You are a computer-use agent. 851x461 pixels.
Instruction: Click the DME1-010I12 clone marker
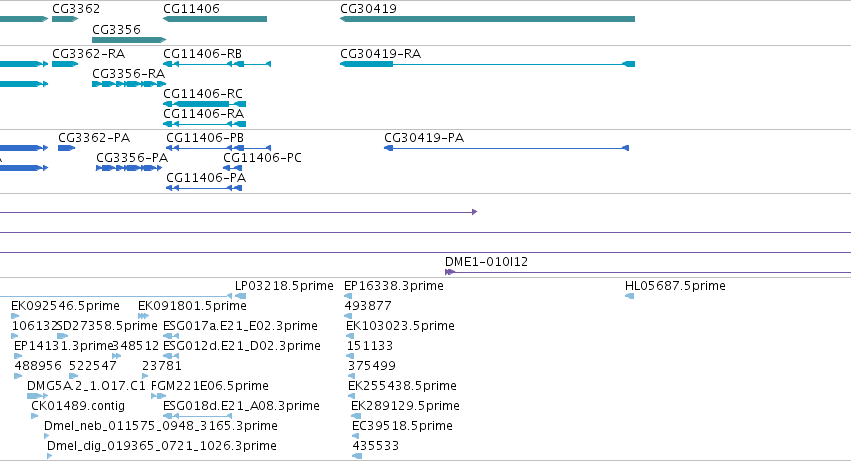(450, 272)
